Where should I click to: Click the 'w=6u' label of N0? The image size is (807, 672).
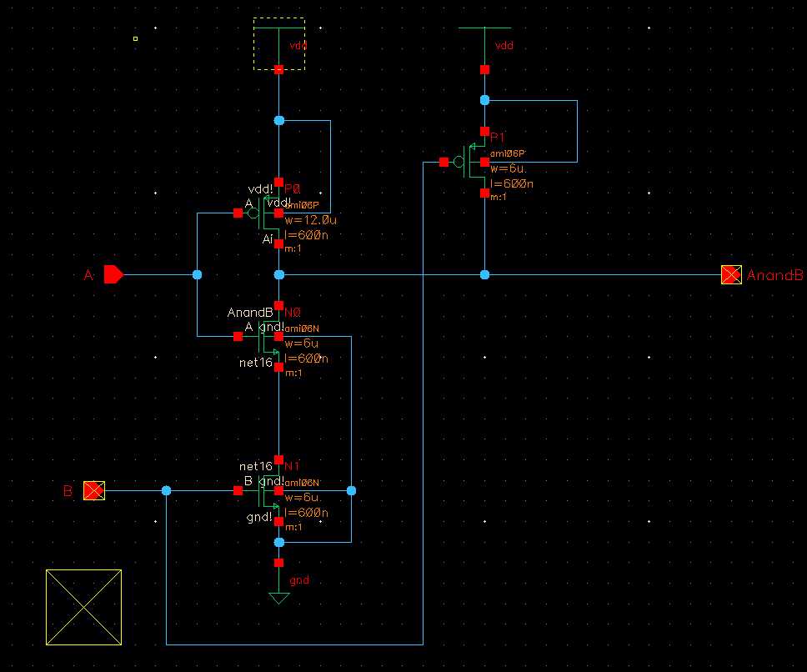[302, 344]
